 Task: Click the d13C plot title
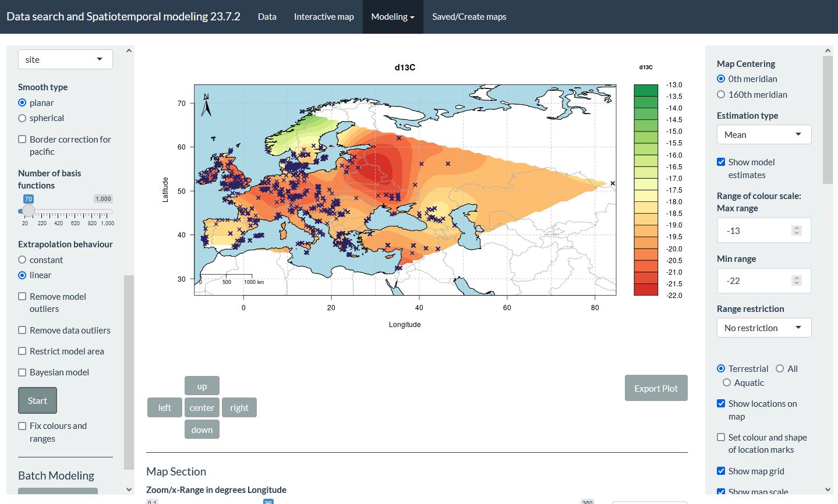tap(405, 68)
